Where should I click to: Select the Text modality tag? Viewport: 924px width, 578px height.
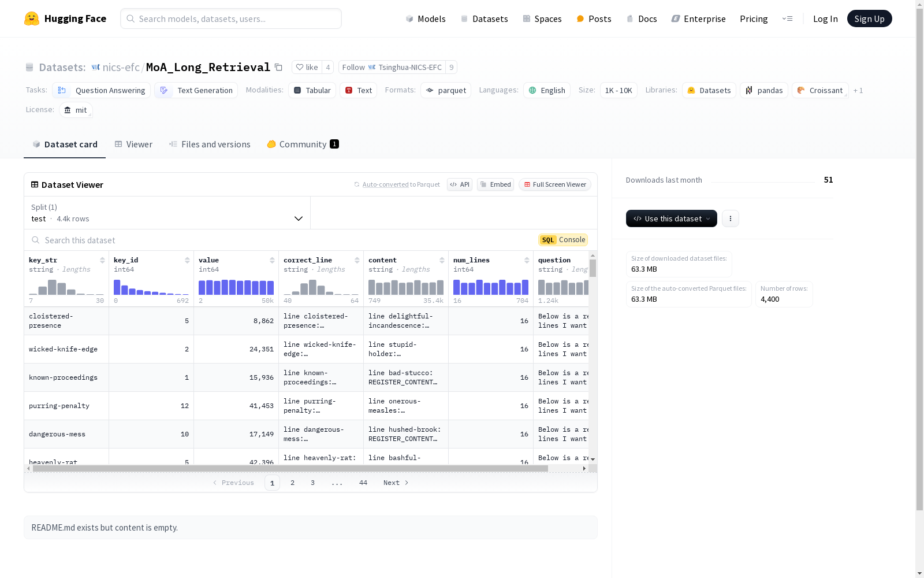pos(358,90)
